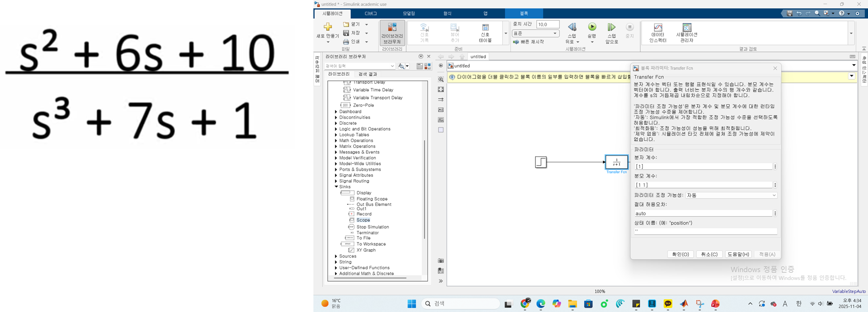Click the quick-access search magnifier
Screen dimensions: 868x312
(x=817, y=13)
